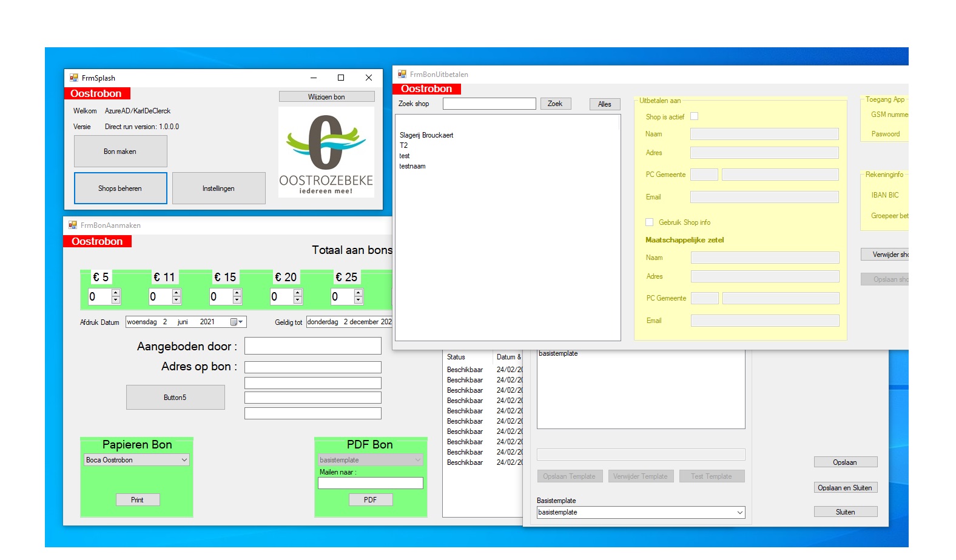This screenshot has width=956, height=560.
Task: Click the 'Bon maken' button
Action: tap(120, 152)
